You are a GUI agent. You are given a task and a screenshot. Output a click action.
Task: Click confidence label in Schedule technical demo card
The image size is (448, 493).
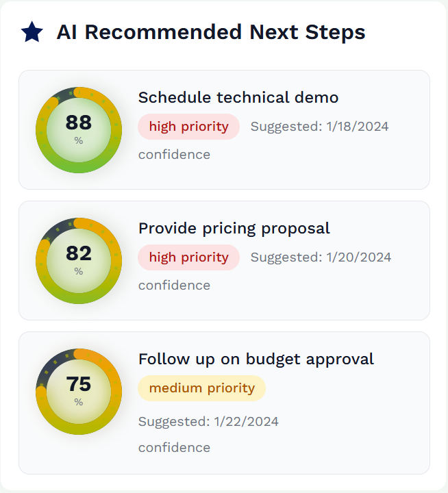point(174,155)
